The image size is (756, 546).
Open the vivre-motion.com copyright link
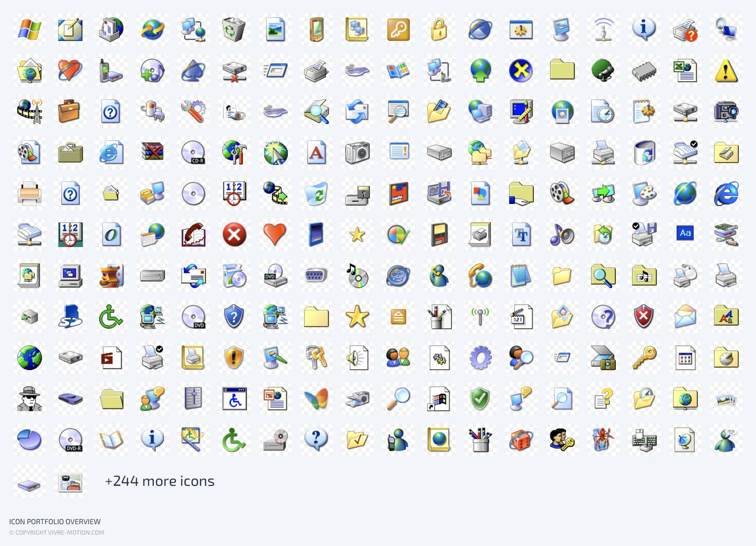click(57, 532)
